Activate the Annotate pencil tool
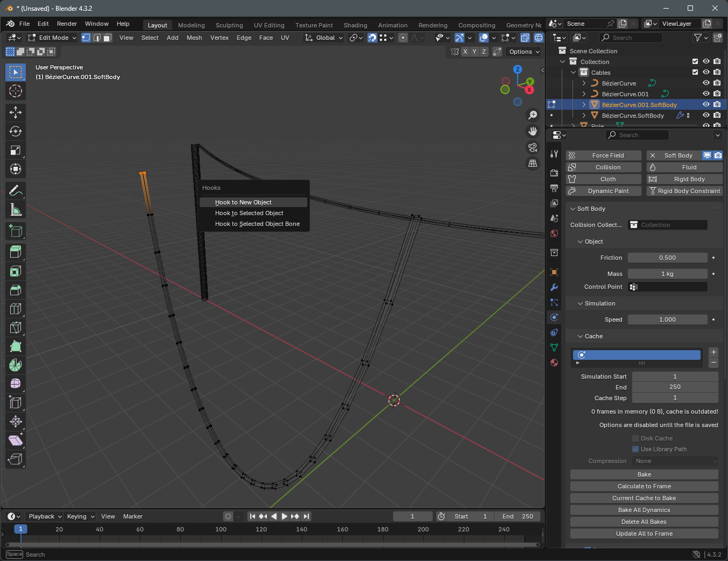Image resolution: width=728 pixels, height=561 pixels. click(16, 190)
